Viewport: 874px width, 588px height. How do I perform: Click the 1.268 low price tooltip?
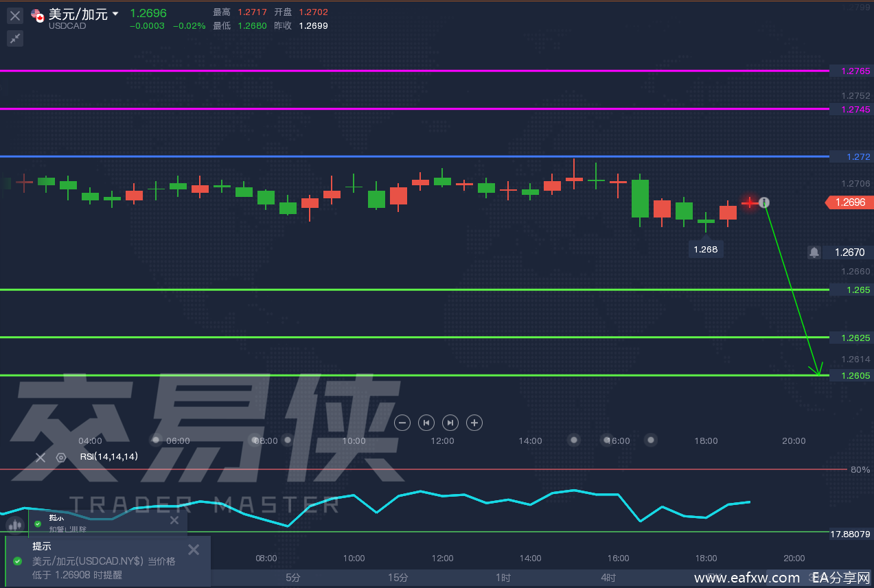click(706, 249)
